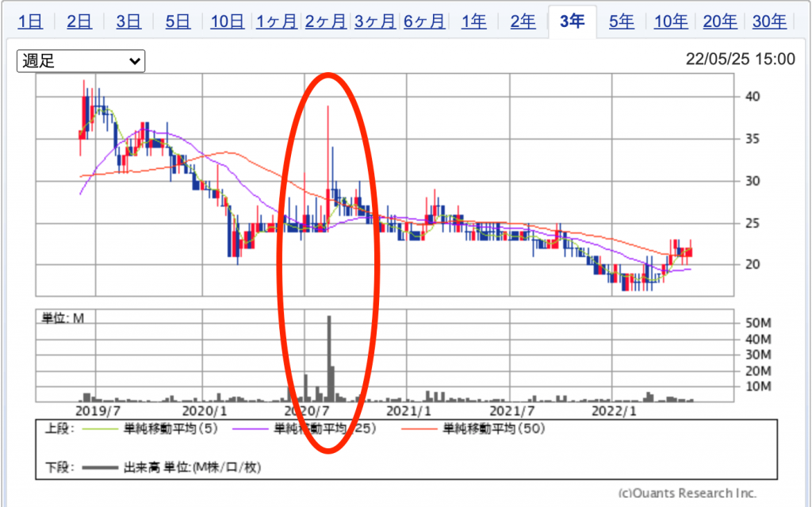
Task: Click the tallest volume bar in mid-2020
Action: 329,359
